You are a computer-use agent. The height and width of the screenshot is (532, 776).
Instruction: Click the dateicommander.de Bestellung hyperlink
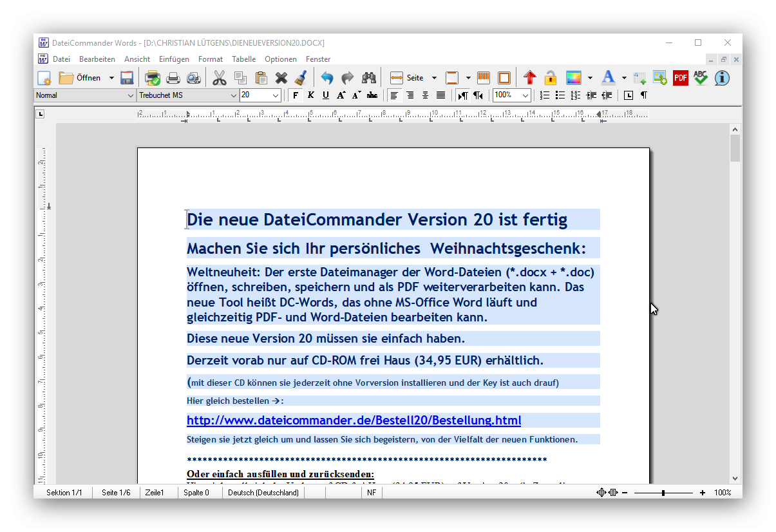(x=354, y=421)
